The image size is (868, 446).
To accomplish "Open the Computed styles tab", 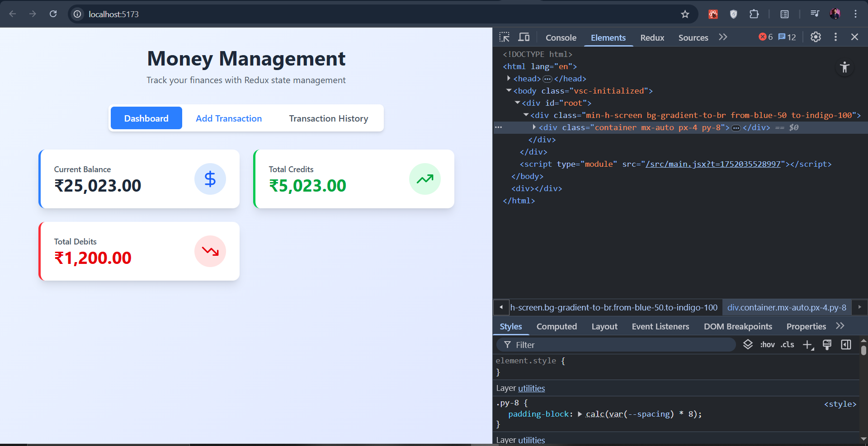I will [x=557, y=326].
